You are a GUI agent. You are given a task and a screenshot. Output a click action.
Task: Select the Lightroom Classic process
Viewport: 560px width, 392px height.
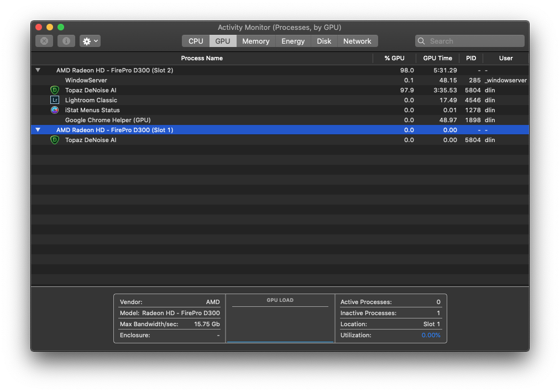coord(280,101)
